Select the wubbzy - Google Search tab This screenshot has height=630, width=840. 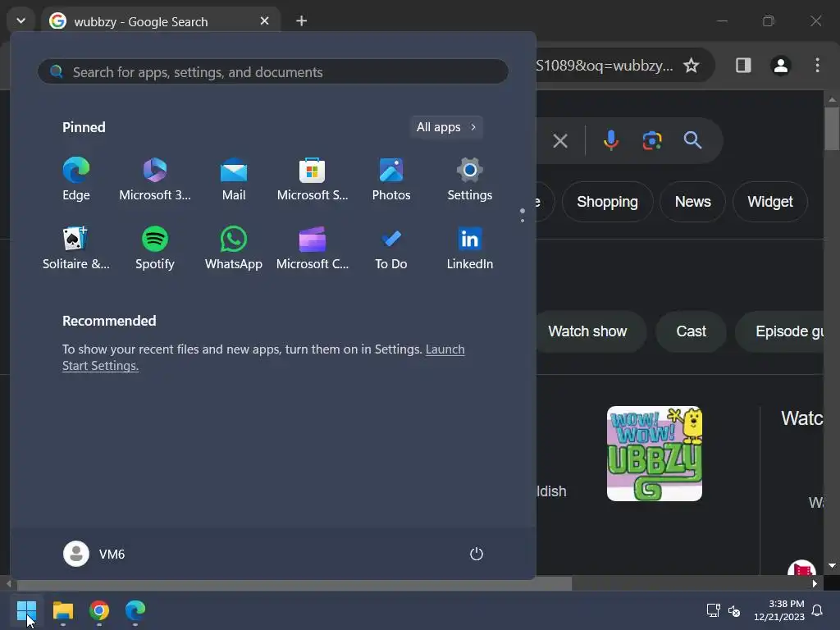click(161, 21)
